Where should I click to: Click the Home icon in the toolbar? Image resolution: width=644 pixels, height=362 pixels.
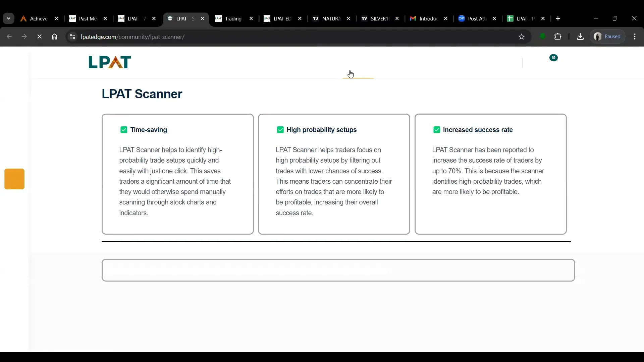pyautogui.click(x=54, y=37)
